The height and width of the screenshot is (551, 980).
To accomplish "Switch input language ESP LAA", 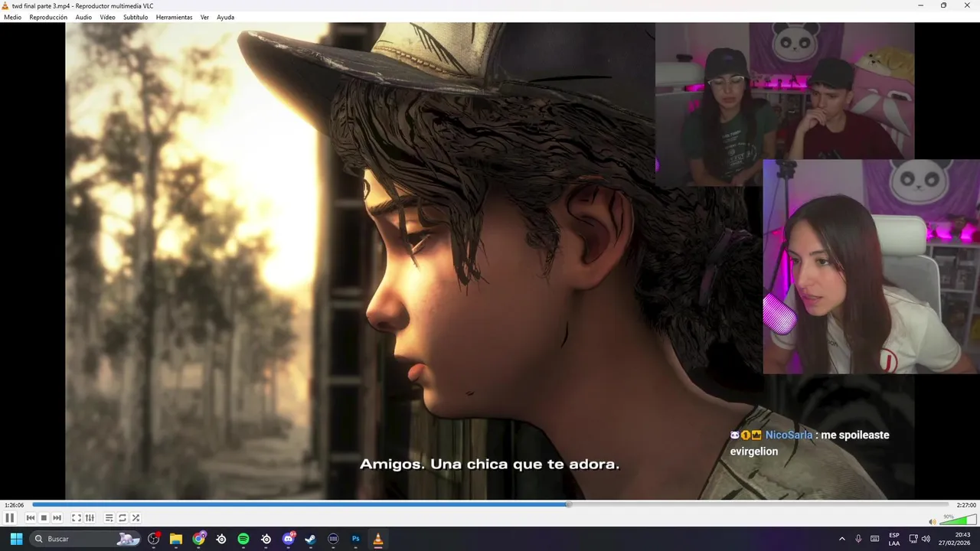I will click(894, 539).
